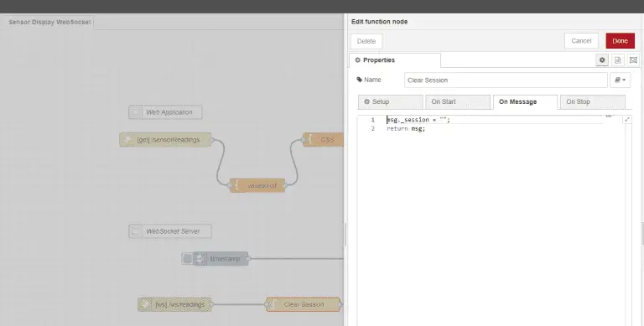Switch to the On Start tab
The height and width of the screenshot is (326, 644).
tap(458, 102)
